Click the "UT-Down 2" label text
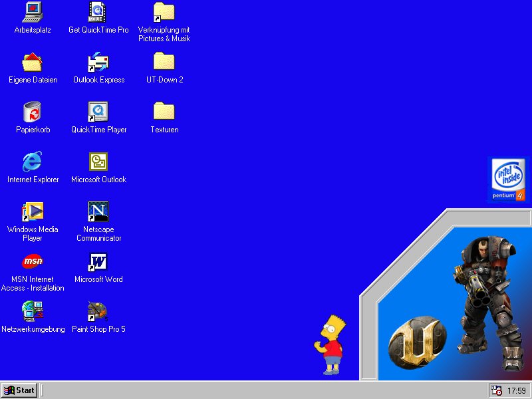The height and width of the screenshot is (399, 532). (164, 80)
